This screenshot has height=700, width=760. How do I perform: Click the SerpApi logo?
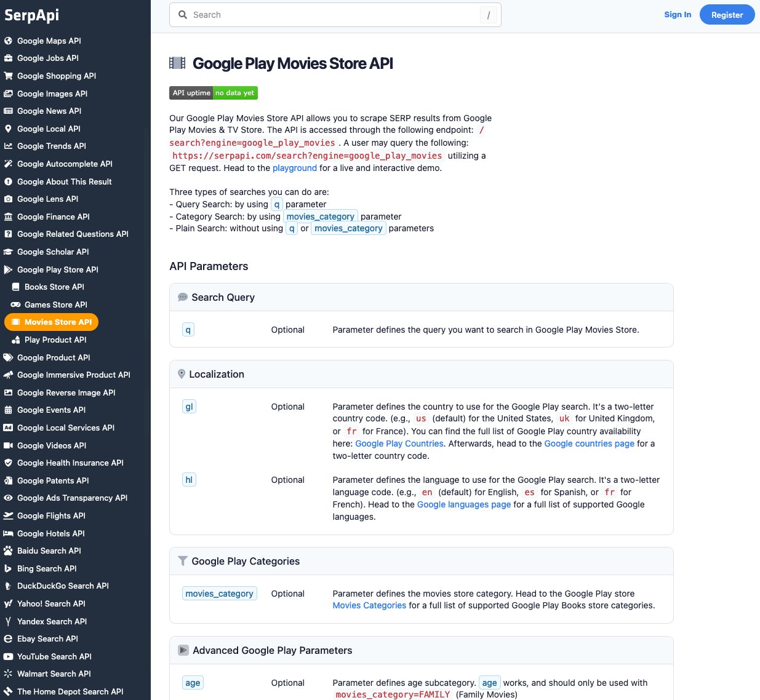pyautogui.click(x=32, y=15)
